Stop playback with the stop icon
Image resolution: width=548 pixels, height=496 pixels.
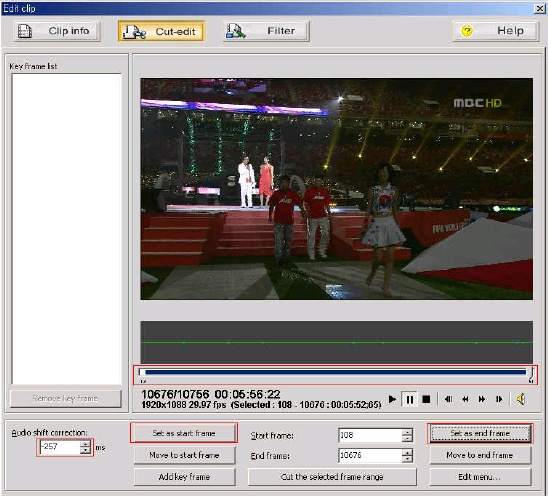point(426,399)
